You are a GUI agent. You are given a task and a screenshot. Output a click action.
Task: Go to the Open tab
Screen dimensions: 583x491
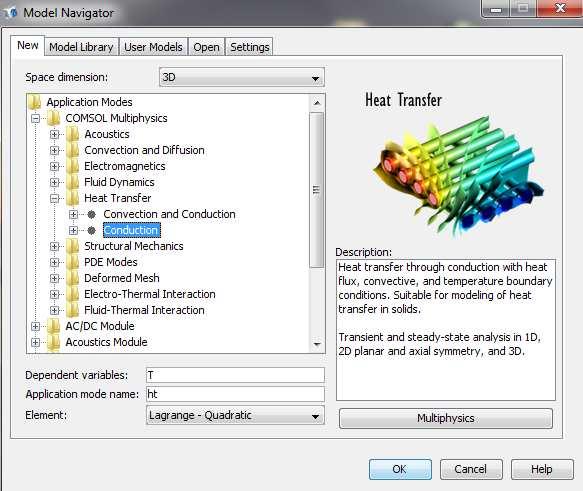[x=206, y=47]
